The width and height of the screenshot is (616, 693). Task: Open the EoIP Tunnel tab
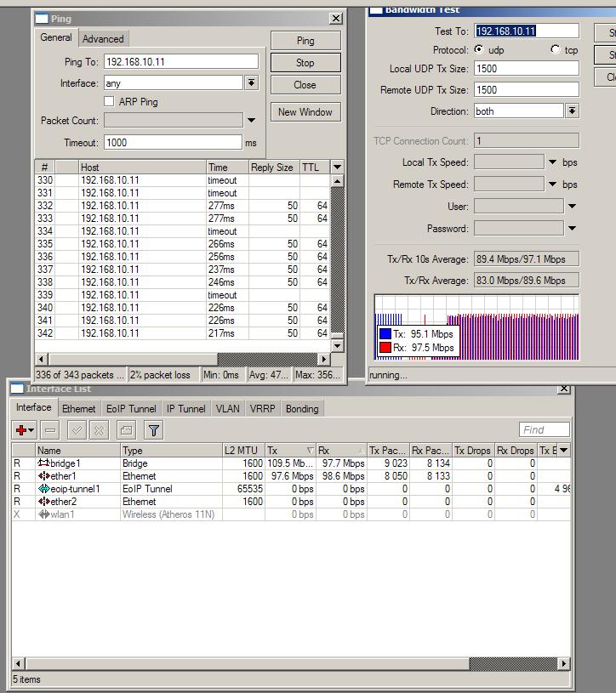click(x=131, y=409)
